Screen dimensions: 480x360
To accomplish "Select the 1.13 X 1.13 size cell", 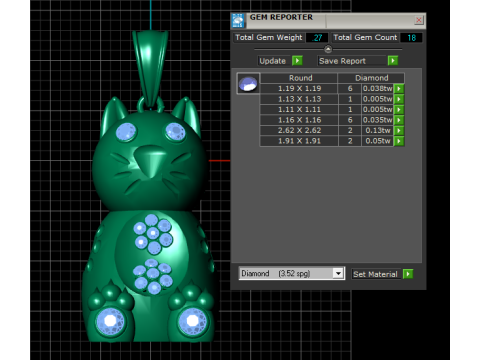I will pyautogui.click(x=299, y=99).
